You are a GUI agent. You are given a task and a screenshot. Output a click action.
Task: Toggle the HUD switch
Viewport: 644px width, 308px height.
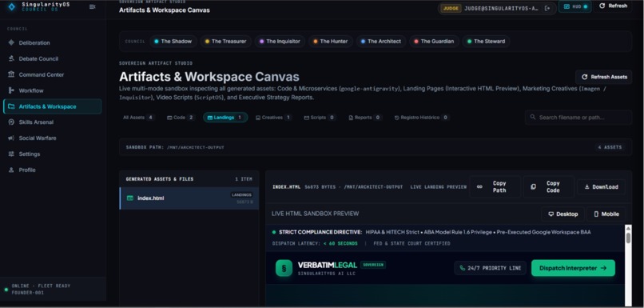coord(575,6)
